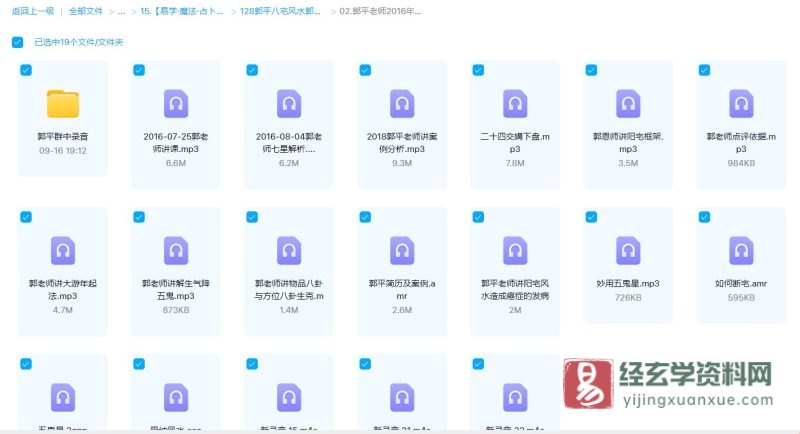
Task: Click 返回上一级 to go back
Action: tap(32, 11)
